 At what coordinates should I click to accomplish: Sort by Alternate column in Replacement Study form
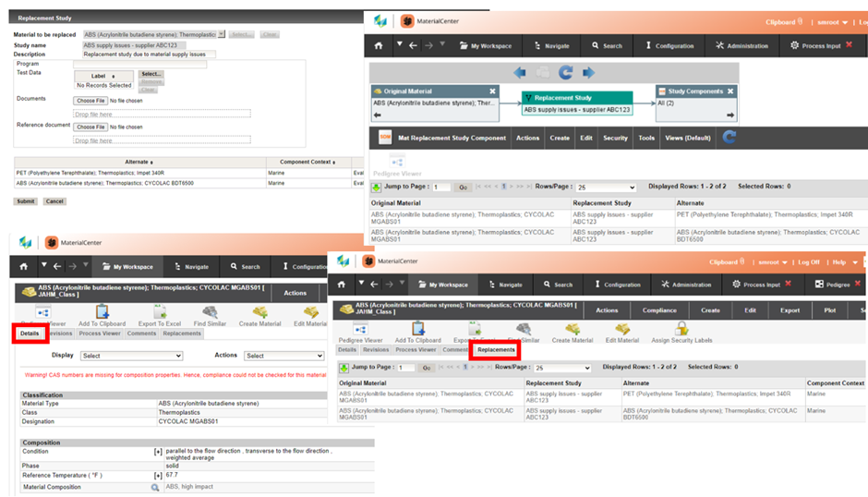click(139, 162)
